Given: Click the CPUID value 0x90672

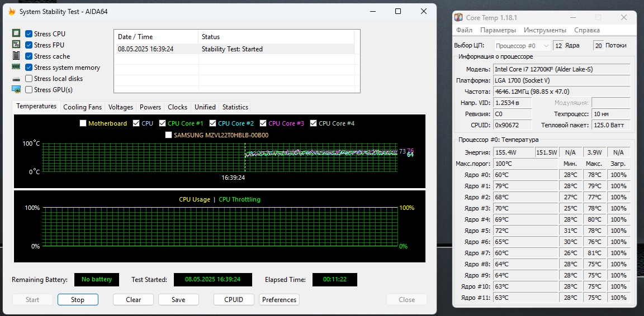Looking at the screenshot, I should pyautogui.click(x=512, y=125).
